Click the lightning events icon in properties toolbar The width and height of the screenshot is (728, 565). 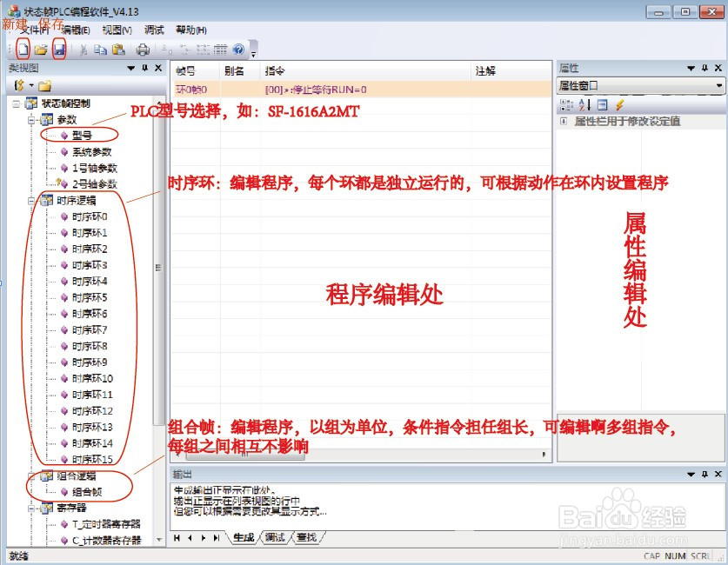[x=619, y=105]
